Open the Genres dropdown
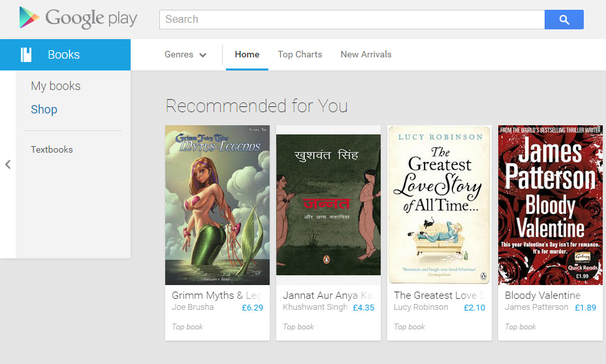This screenshot has width=606, height=364. coord(185,55)
